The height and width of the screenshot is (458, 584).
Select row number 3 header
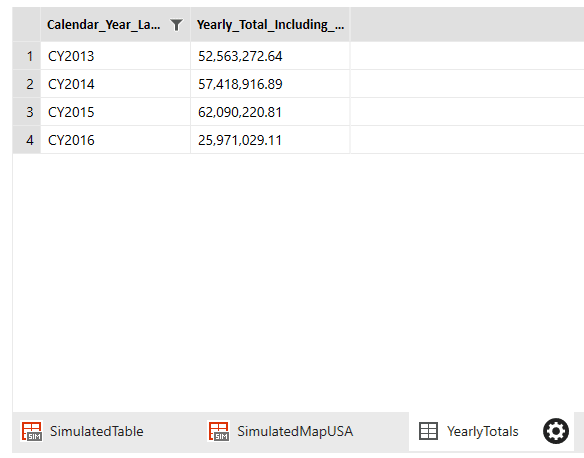click(26, 112)
